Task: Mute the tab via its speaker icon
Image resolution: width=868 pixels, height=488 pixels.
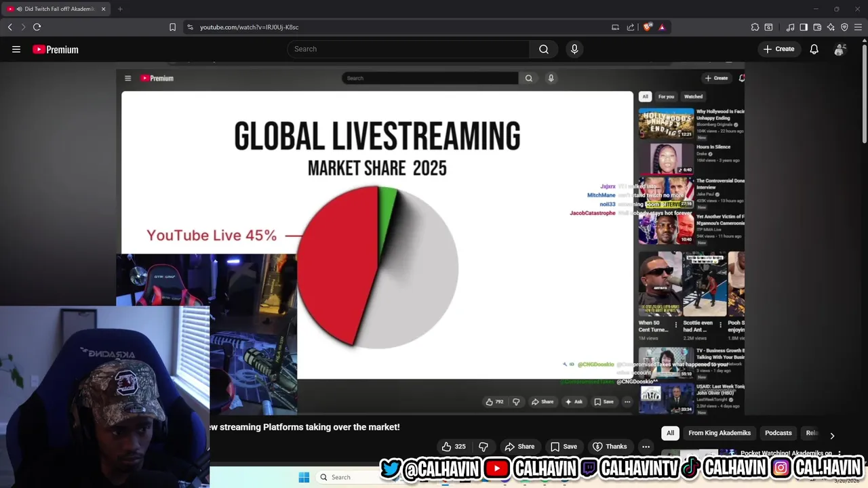Action: pos(18,9)
